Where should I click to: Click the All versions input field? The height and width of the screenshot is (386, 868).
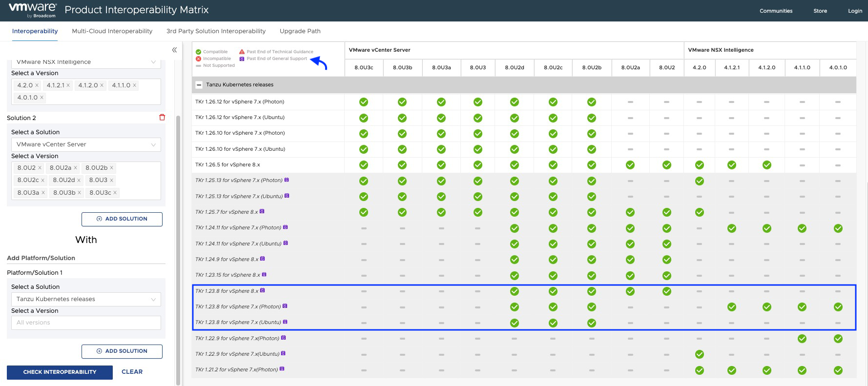click(x=85, y=323)
